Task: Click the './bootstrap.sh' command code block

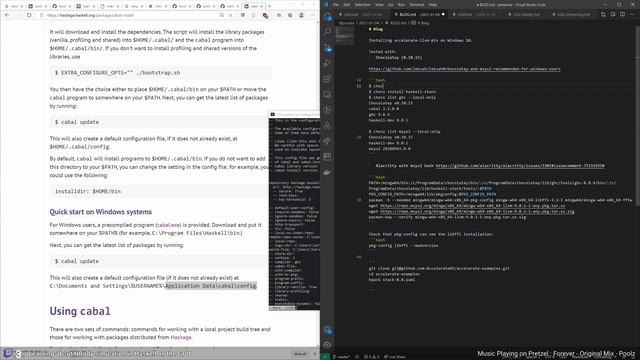Action: pyautogui.click(x=160, y=73)
